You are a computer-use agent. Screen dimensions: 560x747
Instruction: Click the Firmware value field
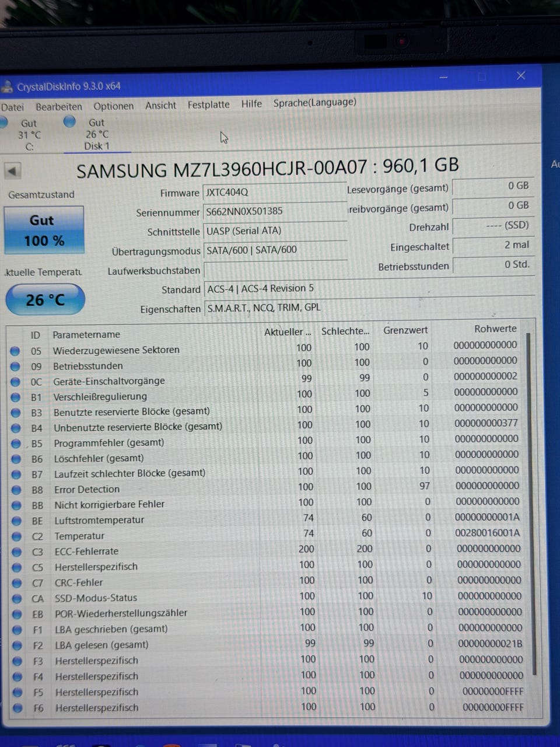point(274,192)
